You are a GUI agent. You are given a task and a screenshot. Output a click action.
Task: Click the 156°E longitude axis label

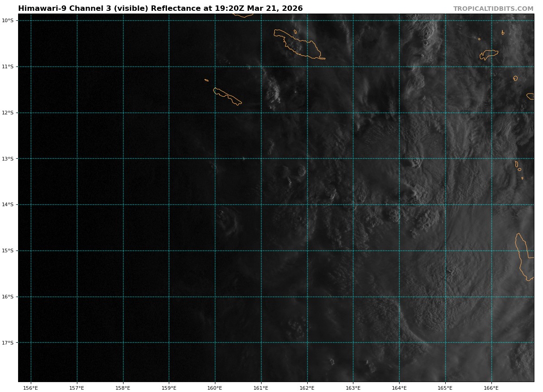pyautogui.click(x=31, y=387)
